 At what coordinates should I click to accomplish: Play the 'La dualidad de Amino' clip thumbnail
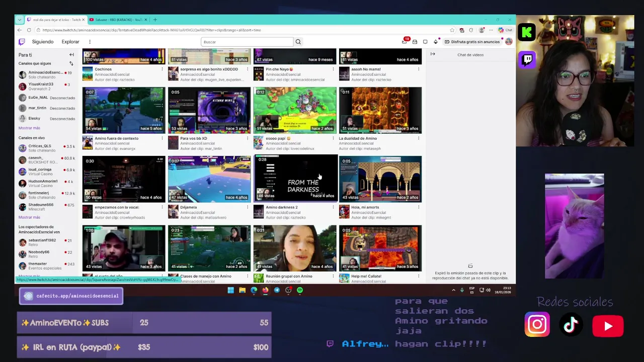(x=380, y=110)
